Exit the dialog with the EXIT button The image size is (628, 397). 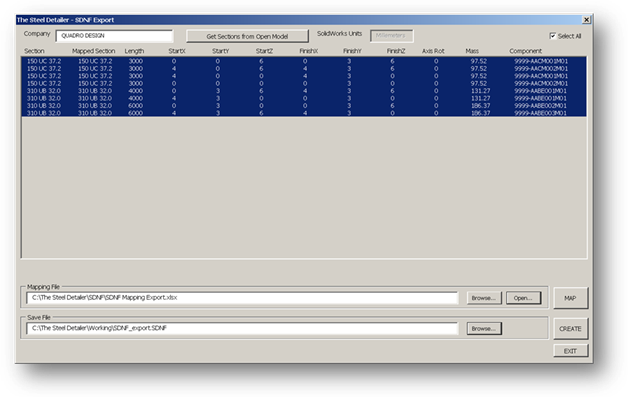(570, 351)
